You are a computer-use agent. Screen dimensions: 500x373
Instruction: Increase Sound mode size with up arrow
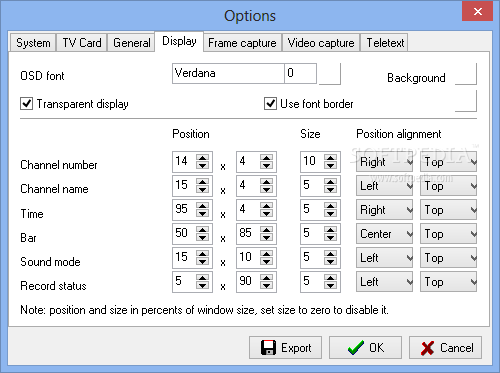click(330, 254)
